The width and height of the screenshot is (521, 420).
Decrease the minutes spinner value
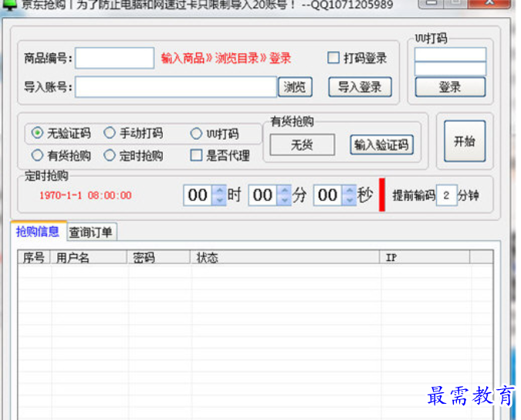click(x=285, y=200)
